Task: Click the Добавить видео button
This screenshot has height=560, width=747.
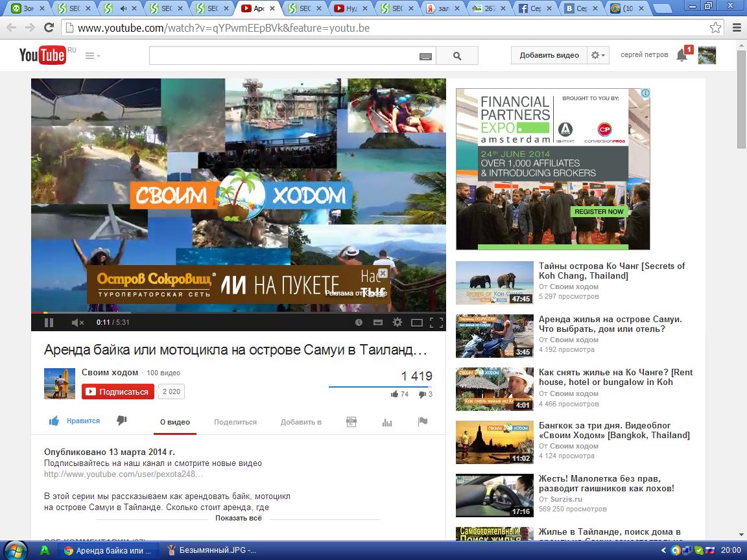Action: (x=549, y=55)
